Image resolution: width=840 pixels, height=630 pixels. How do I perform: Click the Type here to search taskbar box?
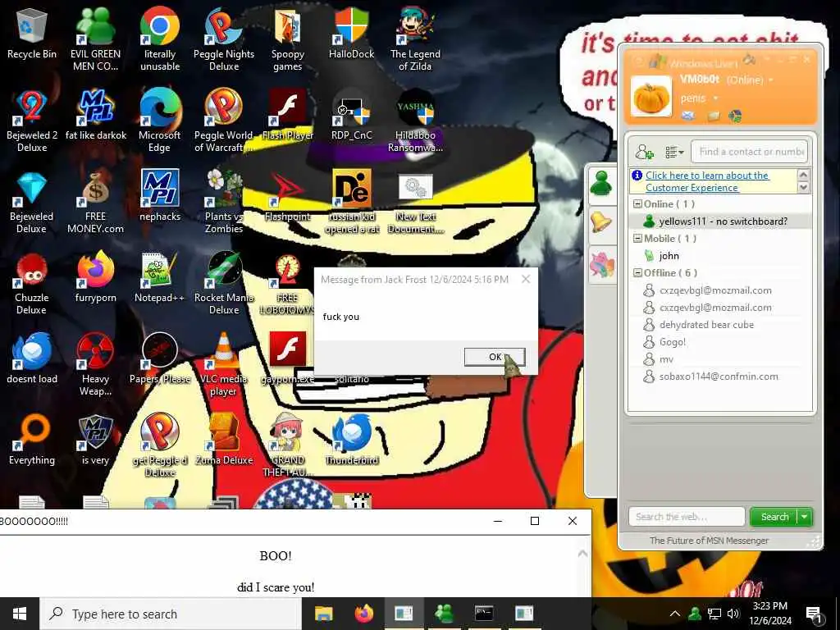pos(171,614)
